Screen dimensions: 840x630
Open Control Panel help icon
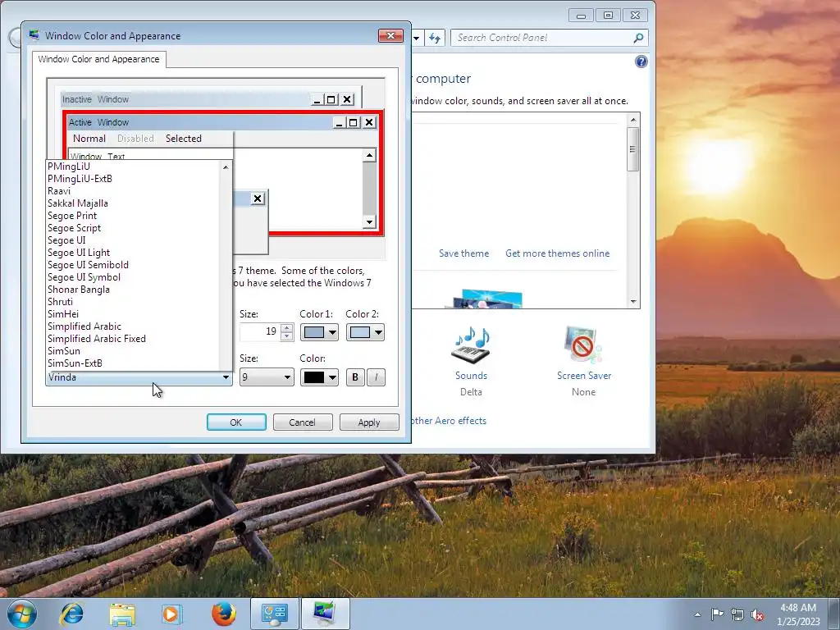point(641,62)
